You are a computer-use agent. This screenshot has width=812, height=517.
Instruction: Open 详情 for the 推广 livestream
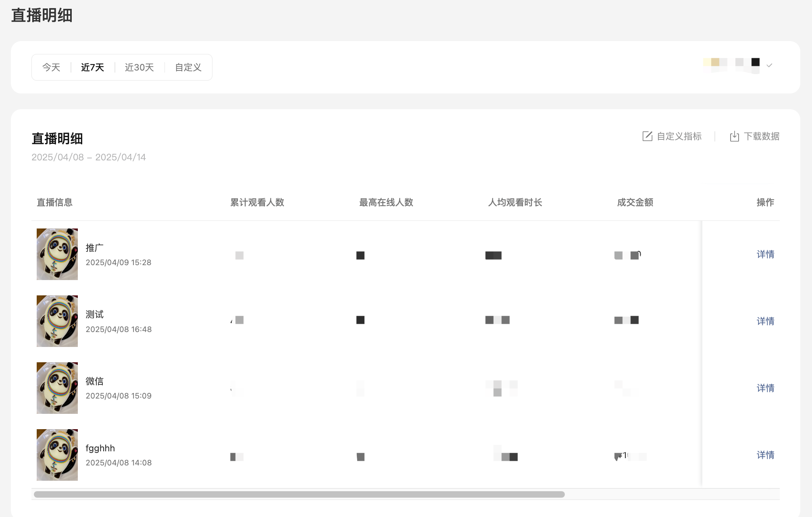pyautogui.click(x=765, y=254)
